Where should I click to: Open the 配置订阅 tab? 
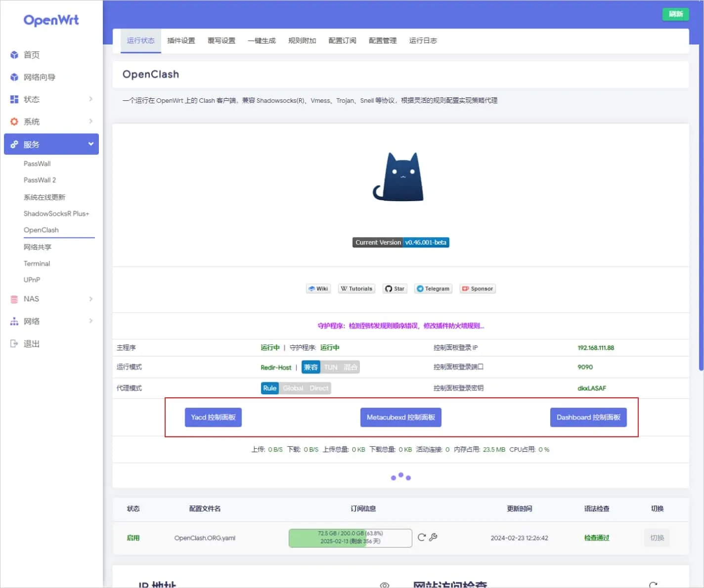(342, 41)
